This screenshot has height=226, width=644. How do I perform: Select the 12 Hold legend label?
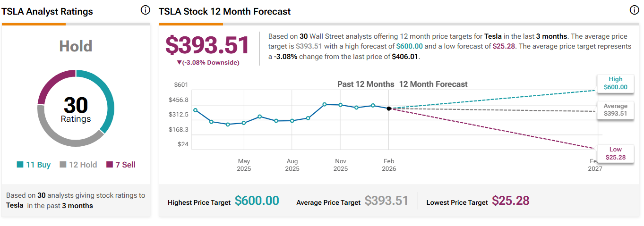[x=83, y=165]
